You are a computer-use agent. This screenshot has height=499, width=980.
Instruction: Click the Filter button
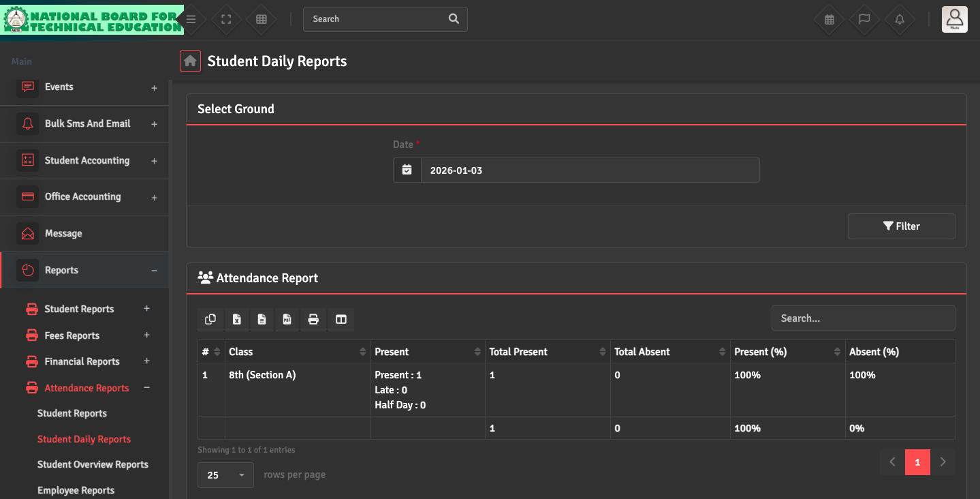[900, 226]
